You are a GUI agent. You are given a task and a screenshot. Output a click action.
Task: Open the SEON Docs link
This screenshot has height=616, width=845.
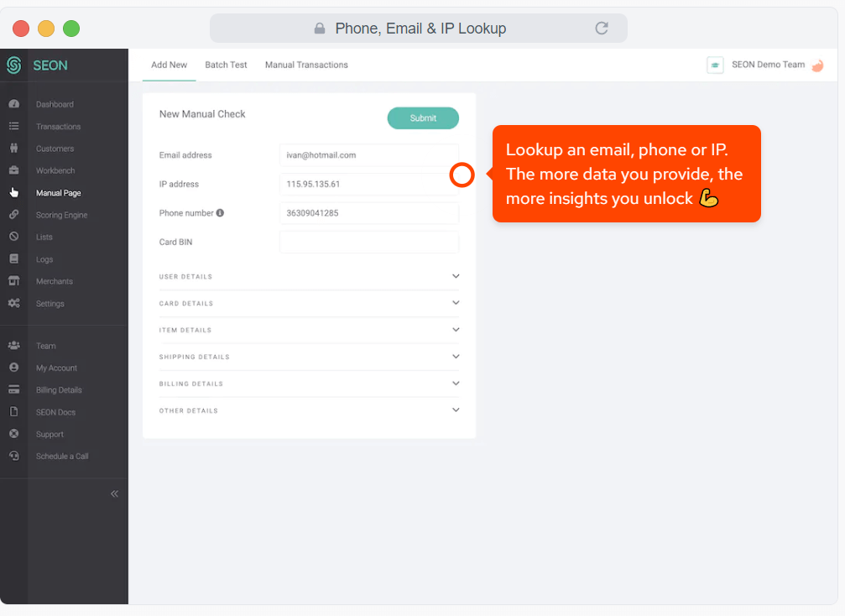tap(55, 412)
